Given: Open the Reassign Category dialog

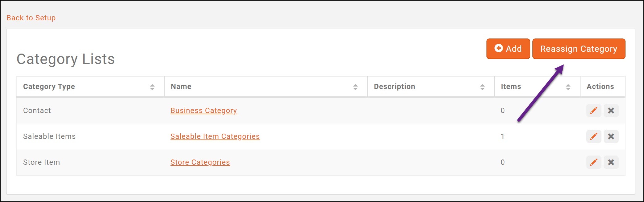Looking at the screenshot, I should coord(579,49).
